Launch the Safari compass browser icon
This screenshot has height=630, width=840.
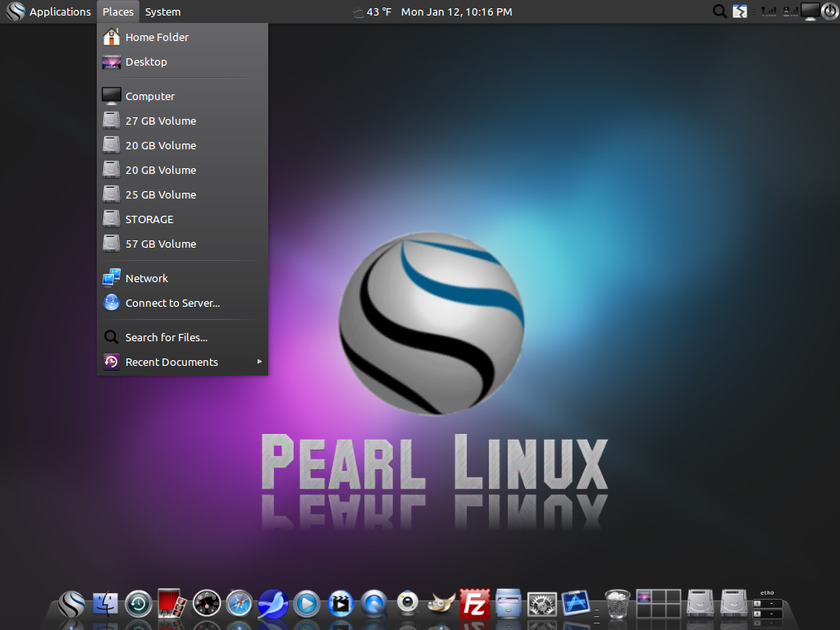click(x=240, y=605)
